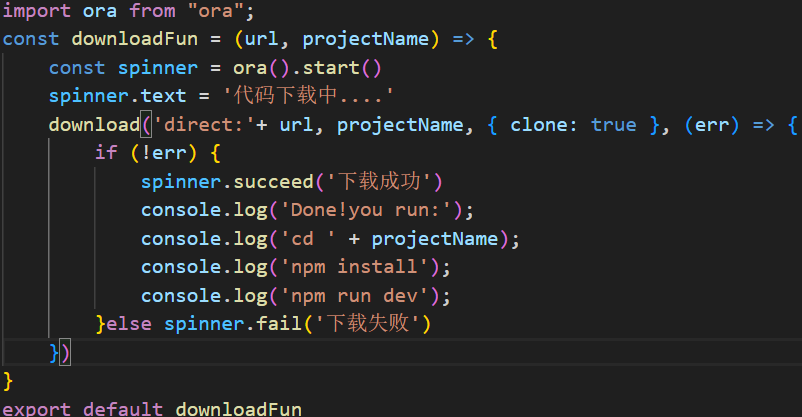This screenshot has height=417, width=802.
Task: Click 'clone' option key
Action: 539,125
